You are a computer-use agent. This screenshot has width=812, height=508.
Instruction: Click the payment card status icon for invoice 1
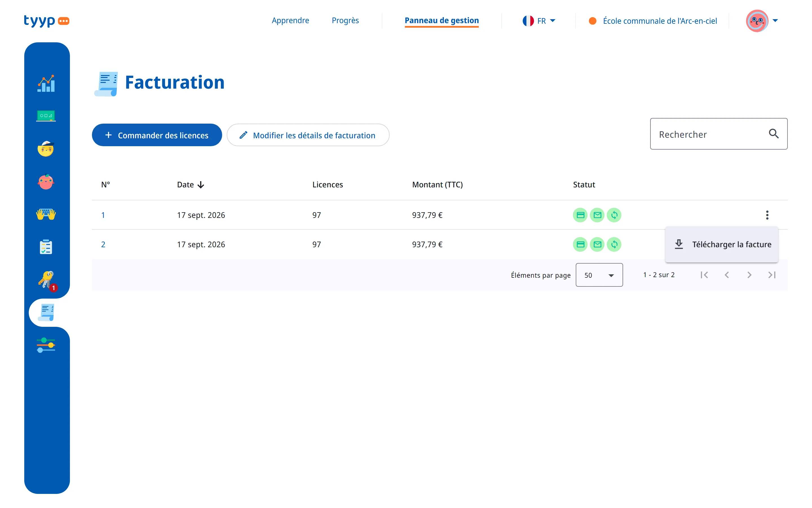click(580, 215)
